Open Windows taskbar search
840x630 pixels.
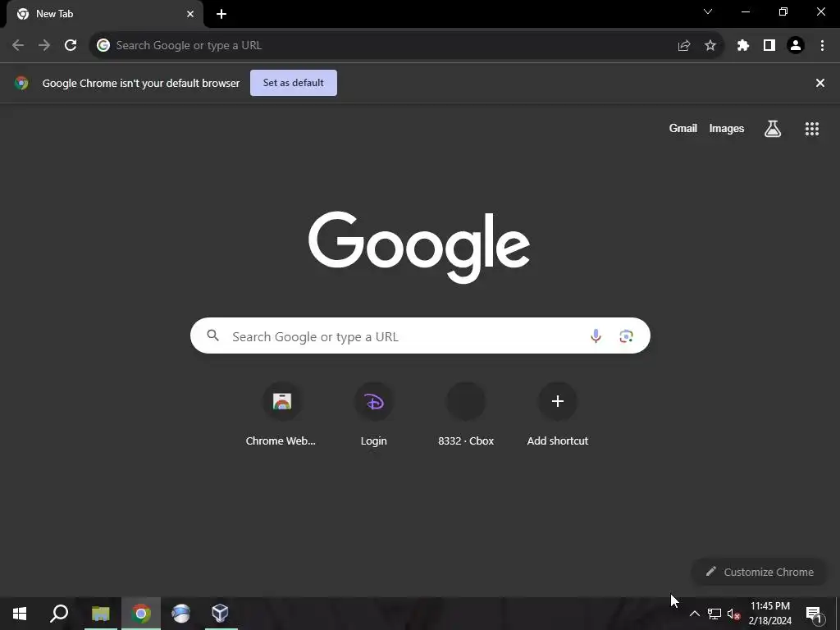pyautogui.click(x=59, y=614)
